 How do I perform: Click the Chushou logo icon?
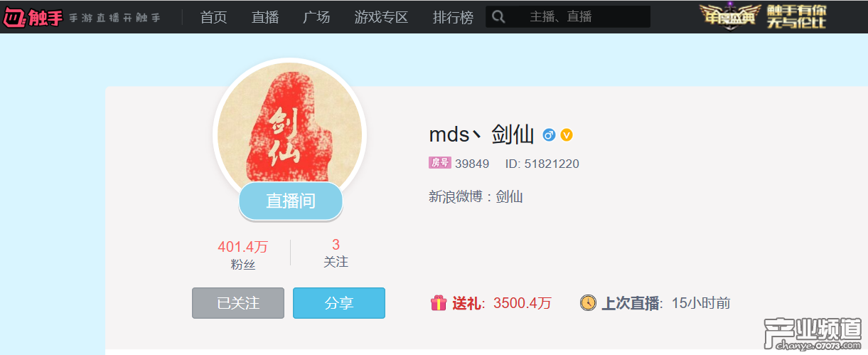[x=14, y=16]
